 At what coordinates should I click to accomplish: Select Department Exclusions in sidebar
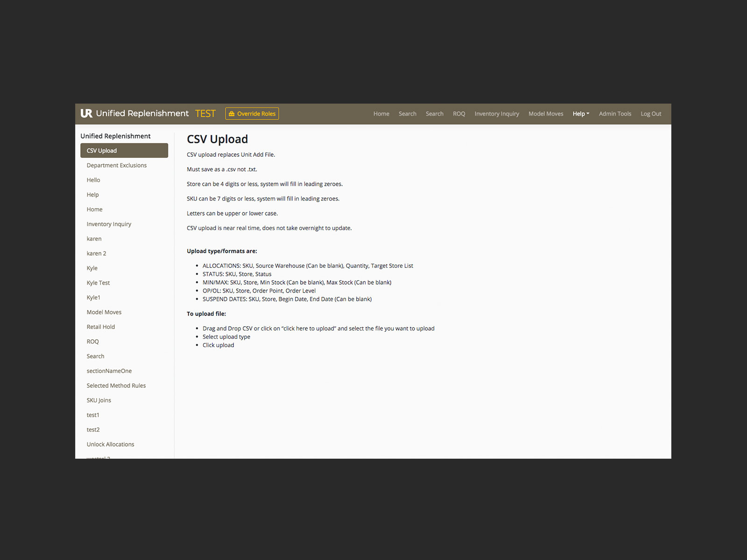[x=117, y=165]
